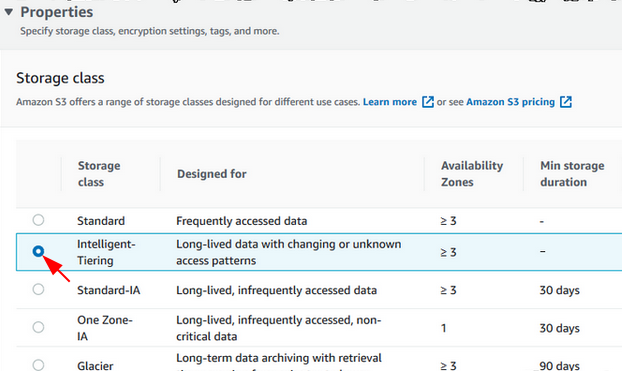The image size is (624, 381).
Task: Click '≥ 3' in the Standard row
Action: [x=448, y=221]
